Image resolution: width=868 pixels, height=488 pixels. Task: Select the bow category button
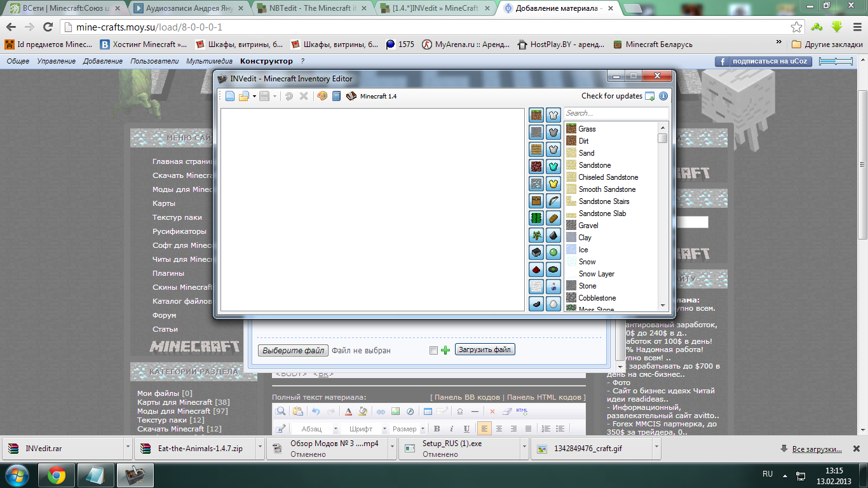[553, 201]
